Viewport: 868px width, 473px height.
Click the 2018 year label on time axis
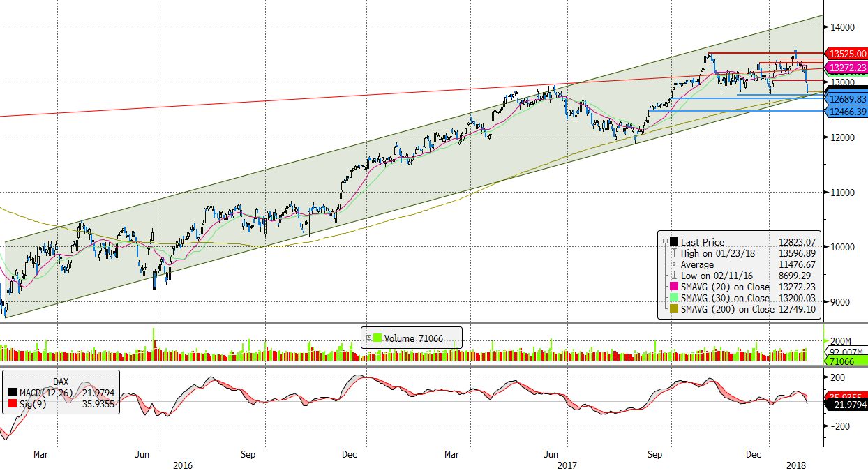click(x=797, y=465)
